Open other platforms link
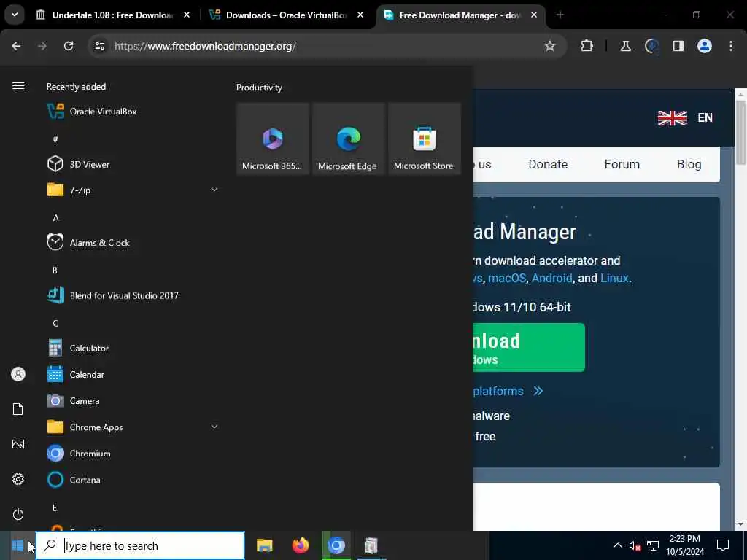This screenshot has width=747, height=560. (x=508, y=391)
